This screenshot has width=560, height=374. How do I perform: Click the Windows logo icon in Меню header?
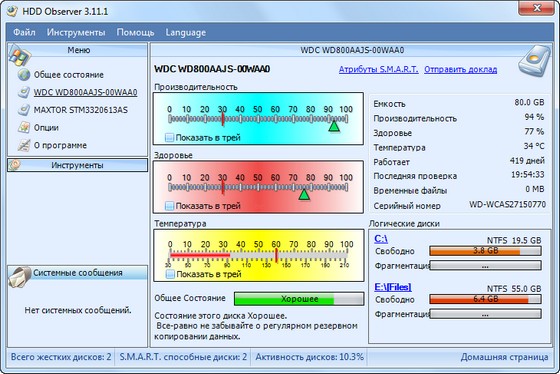click(20, 55)
